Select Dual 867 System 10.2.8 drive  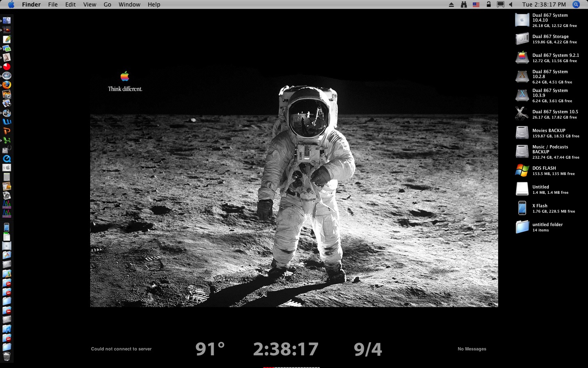coord(522,76)
